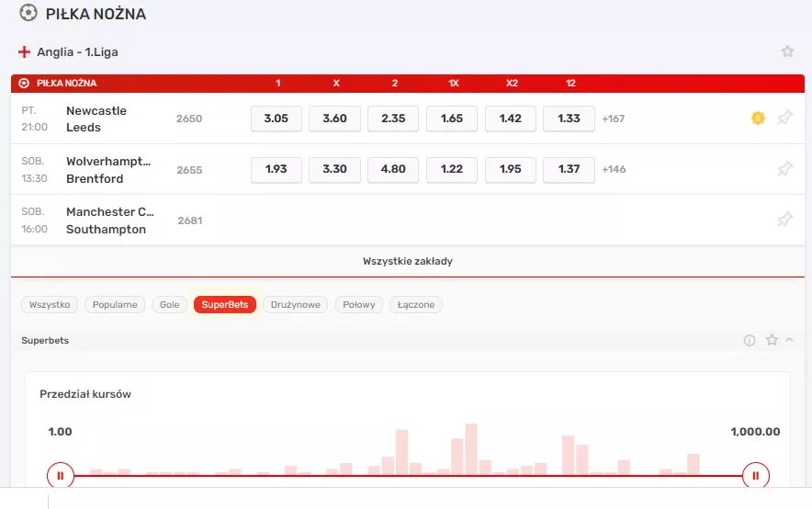Select the Wszystko filter chip

tap(50, 304)
